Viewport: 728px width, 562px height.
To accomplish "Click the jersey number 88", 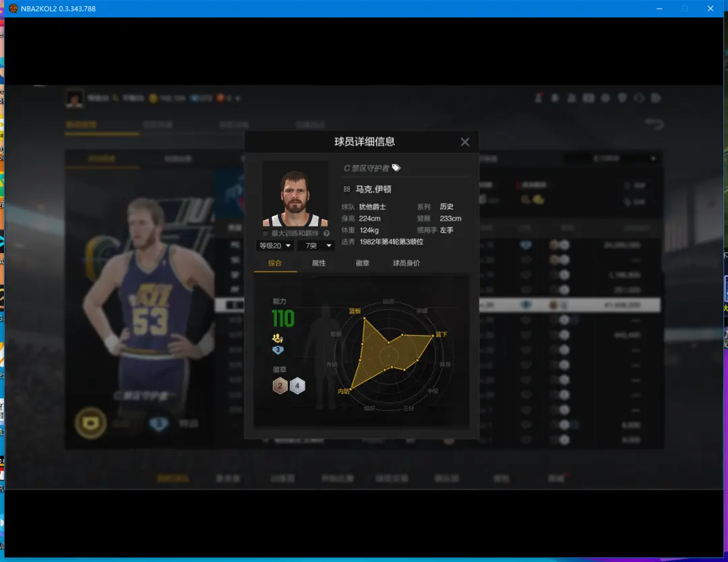I will coord(347,189).
